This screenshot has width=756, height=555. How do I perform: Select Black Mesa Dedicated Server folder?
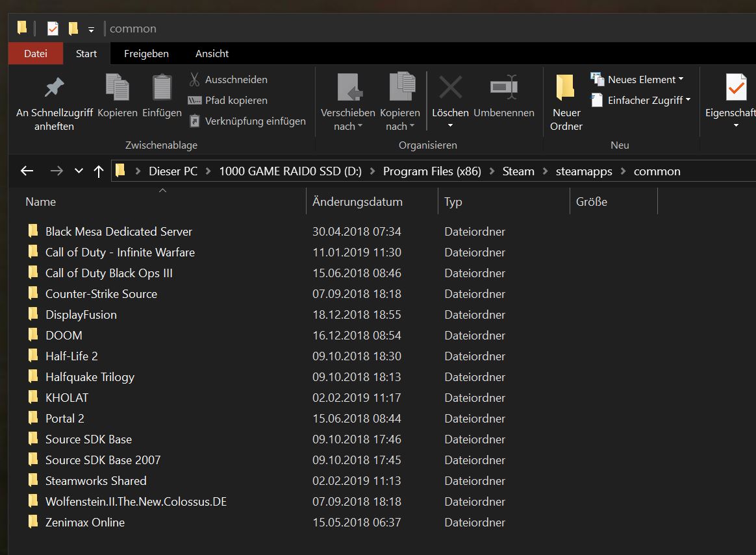point(119,232)
